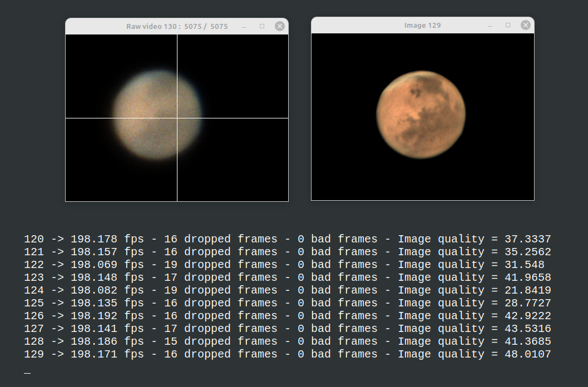Click image quality value 21.8419
The height and width of the screenshot is (387, 588).
tap(527, 290)
